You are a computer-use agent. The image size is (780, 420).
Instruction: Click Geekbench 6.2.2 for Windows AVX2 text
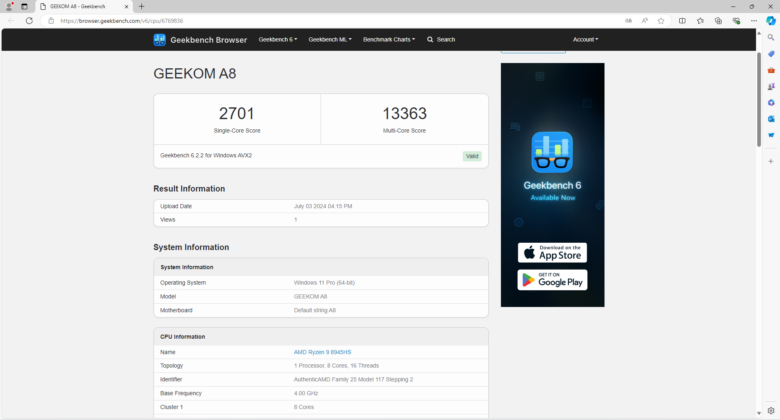pos(206,155)
